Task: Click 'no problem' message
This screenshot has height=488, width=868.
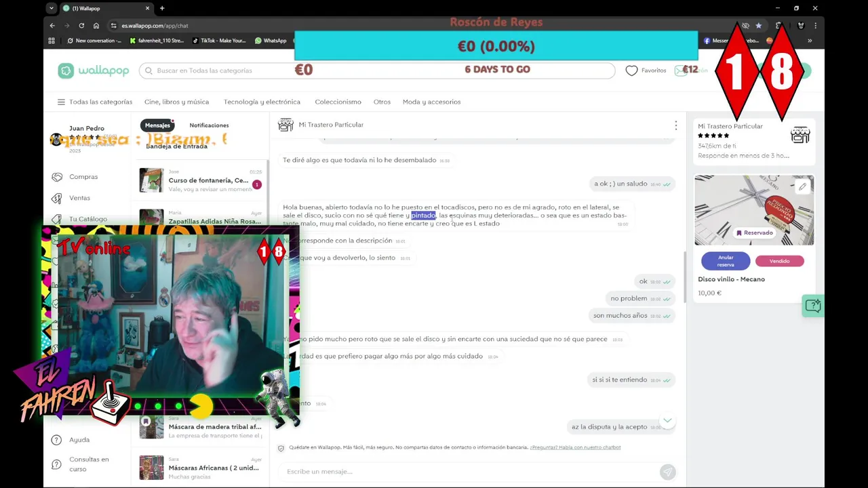Action: pos(629,298)
